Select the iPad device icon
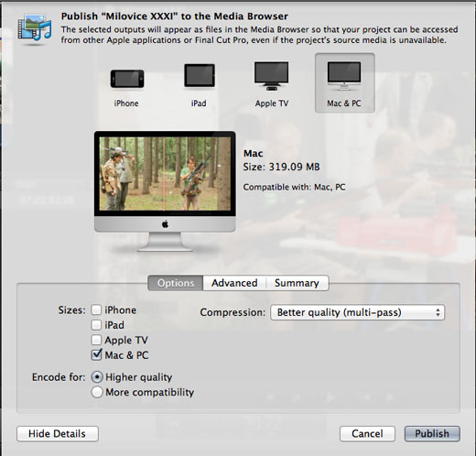476x456 pixels. coord(200,75)
